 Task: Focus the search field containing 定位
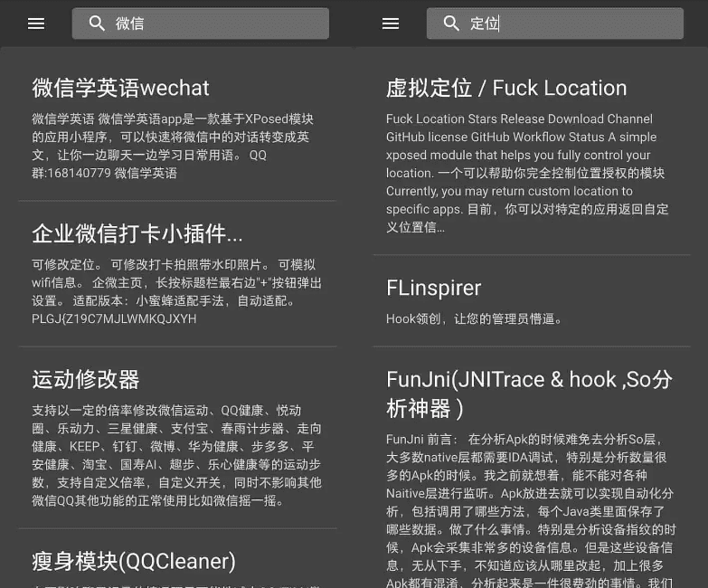coord(555,24)
